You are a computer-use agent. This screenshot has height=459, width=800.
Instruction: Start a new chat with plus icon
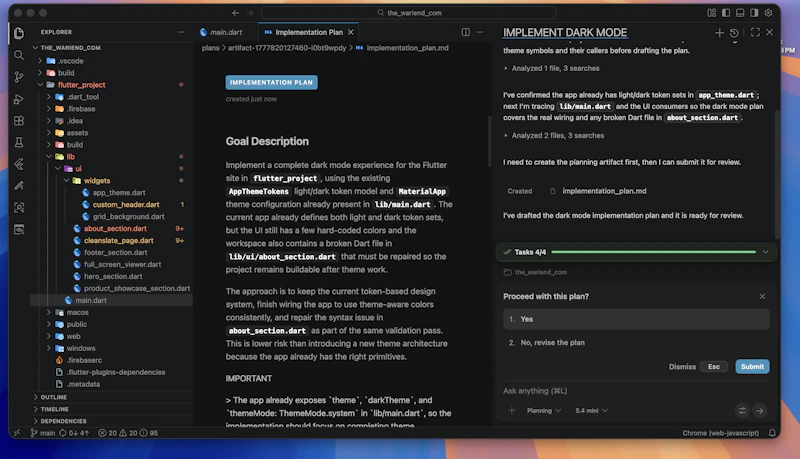(719, 33)
